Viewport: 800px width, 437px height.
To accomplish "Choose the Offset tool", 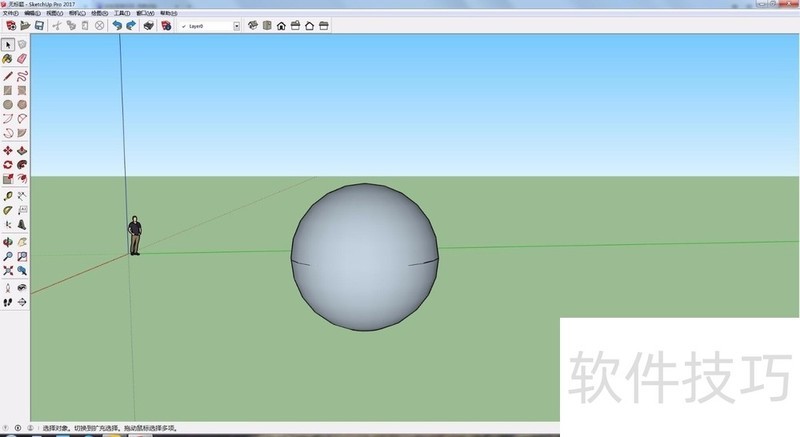I will 22,178.
